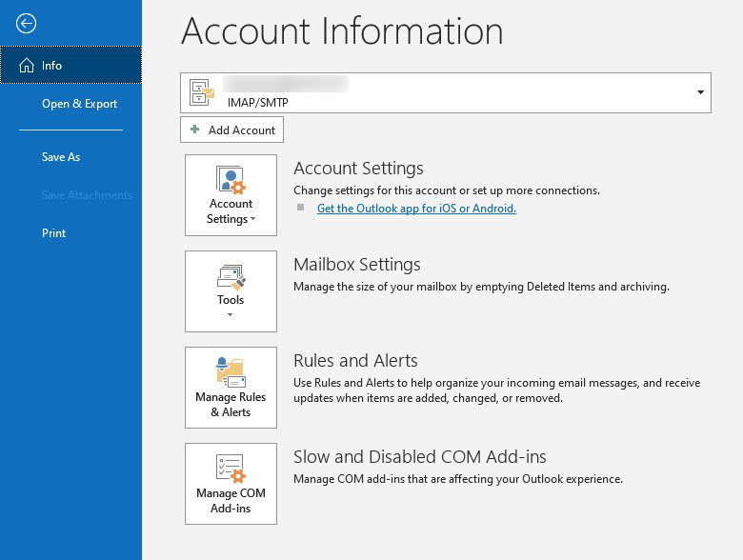The height and width of the screenshot is (560, 743).
Task: Expand the account selector dropdown arrow
Action: pyautogui.click(x=700, y=92)
